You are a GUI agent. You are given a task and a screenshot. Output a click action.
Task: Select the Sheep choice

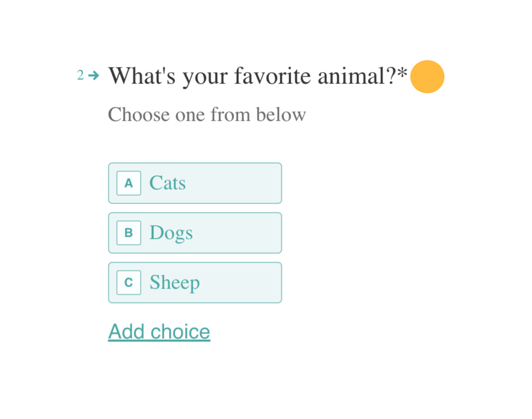195,282
